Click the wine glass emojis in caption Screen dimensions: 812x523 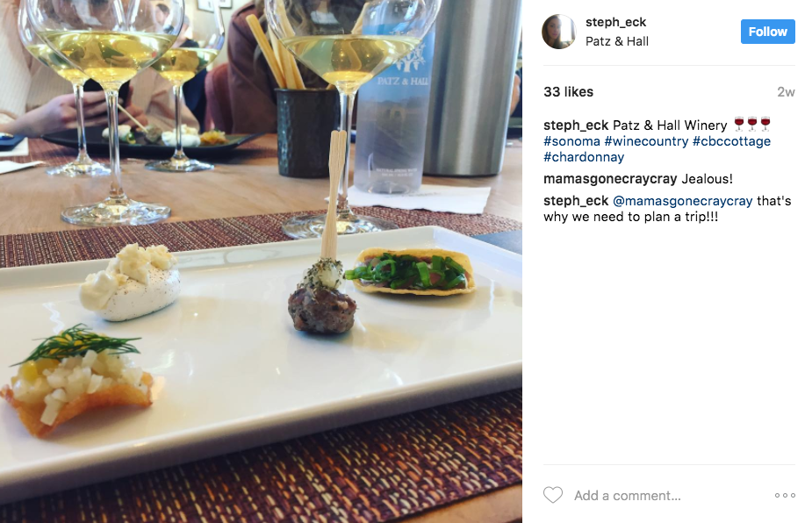point(752,125)
